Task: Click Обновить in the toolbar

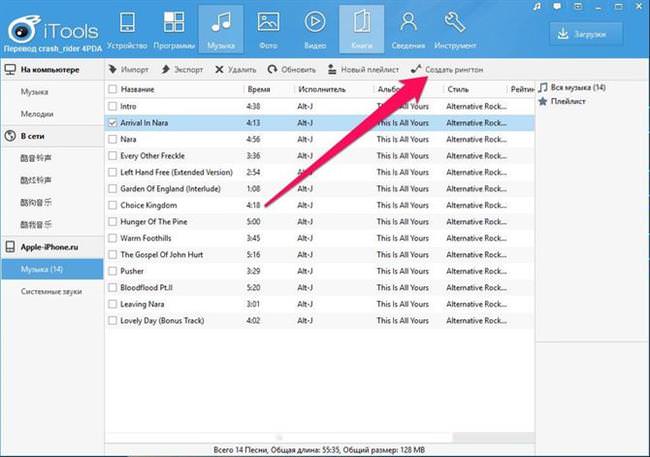Action: tap(291, 70)
